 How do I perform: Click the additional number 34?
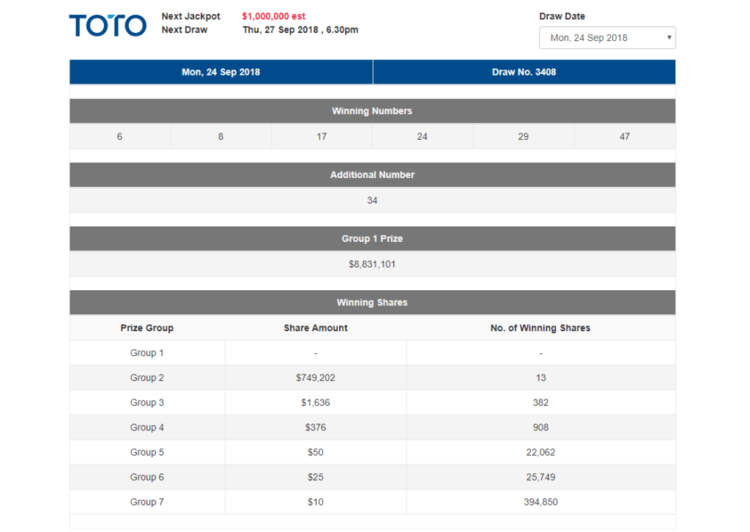(x=372, y=200)
